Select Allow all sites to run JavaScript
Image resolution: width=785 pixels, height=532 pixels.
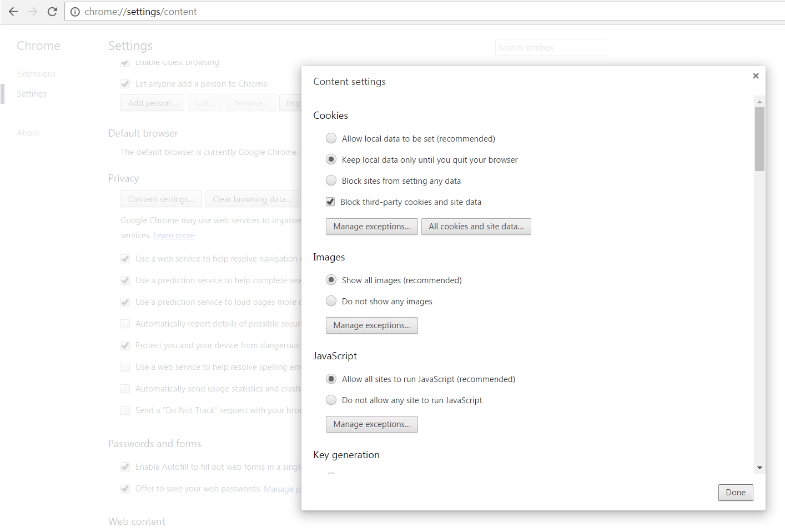[x=331, y=379]
